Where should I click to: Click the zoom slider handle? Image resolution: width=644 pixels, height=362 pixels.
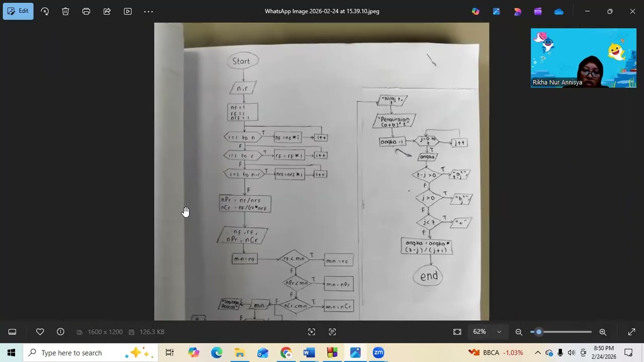[539, 332]
